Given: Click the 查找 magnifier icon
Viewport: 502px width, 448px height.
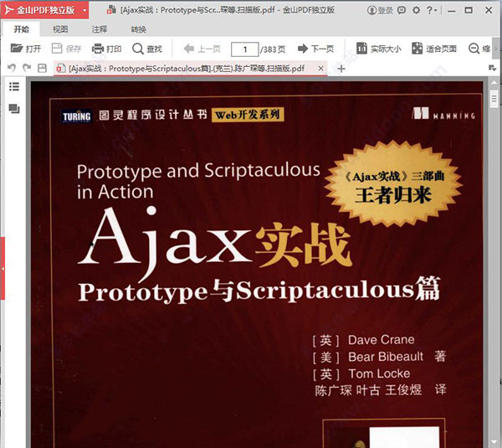Looking at the screenshot, I should point(138,49).
